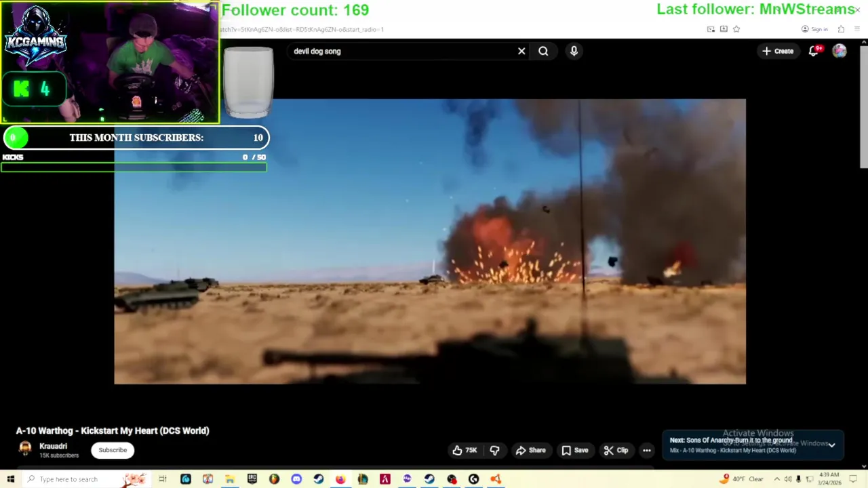
Task: Subscribe to the Krauadri channel
Action: pos(113,450)
